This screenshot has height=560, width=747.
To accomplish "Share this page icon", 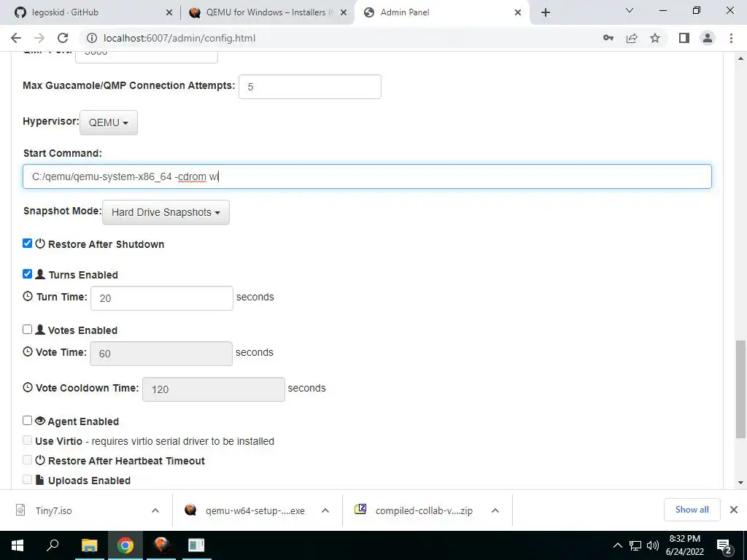I will (632, 38).
